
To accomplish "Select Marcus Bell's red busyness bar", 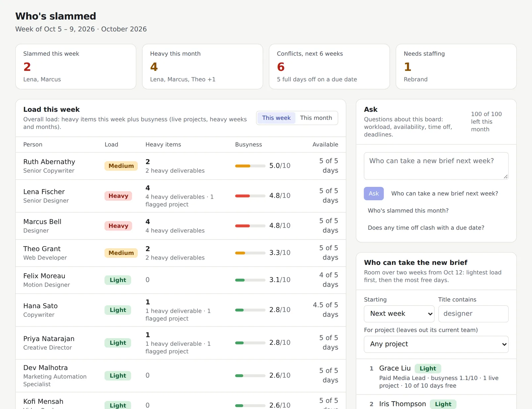I will 250,226.
